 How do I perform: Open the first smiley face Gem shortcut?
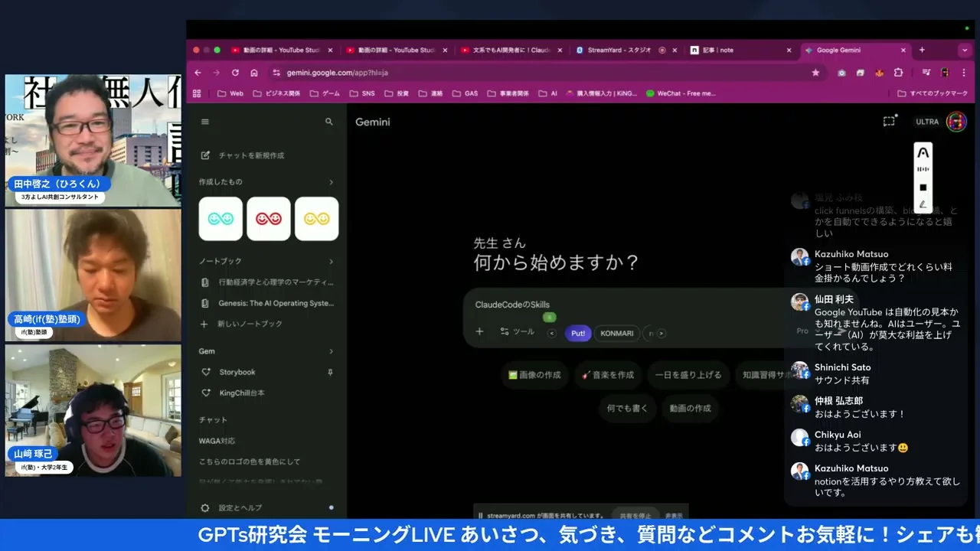tap(220, 218)
